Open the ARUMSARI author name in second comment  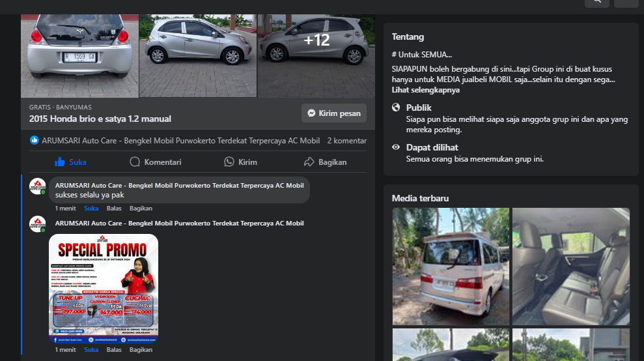coord(180,224)
